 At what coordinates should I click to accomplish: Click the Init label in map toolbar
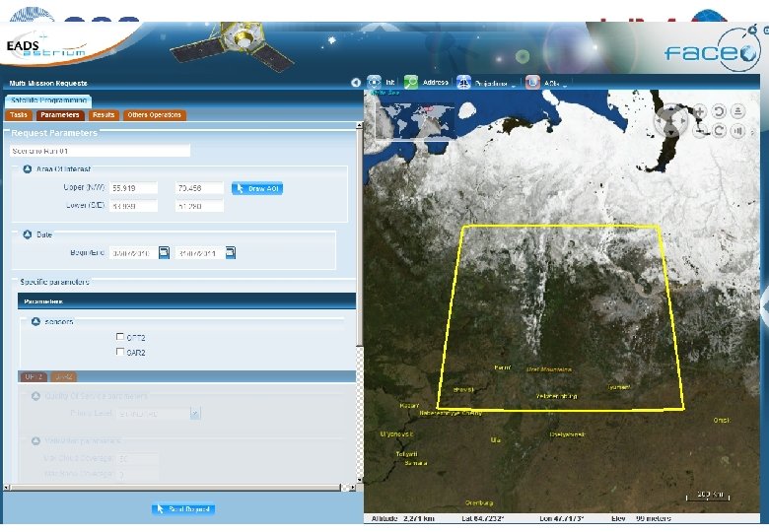point(389,83)
